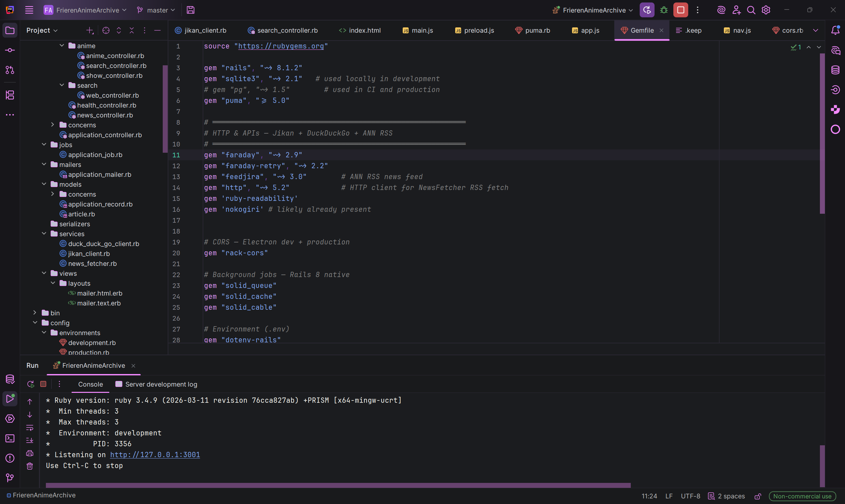
Task: Collapse the jobs folder
Action: pos(44,145)
